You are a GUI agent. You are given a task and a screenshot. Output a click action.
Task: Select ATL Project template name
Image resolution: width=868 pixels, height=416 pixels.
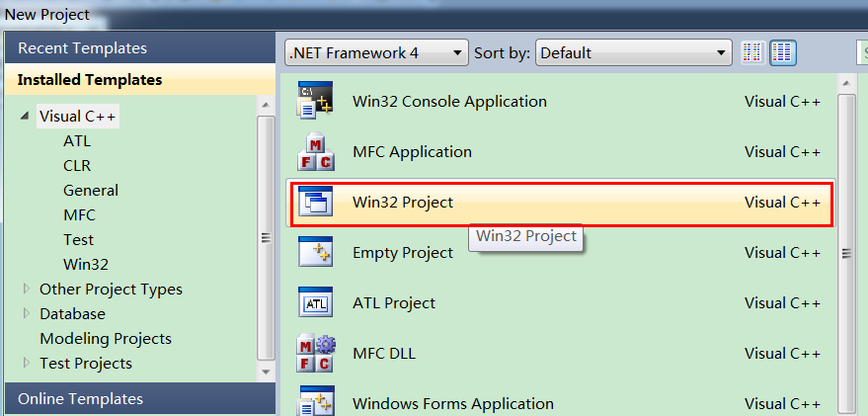coord(394,303)
